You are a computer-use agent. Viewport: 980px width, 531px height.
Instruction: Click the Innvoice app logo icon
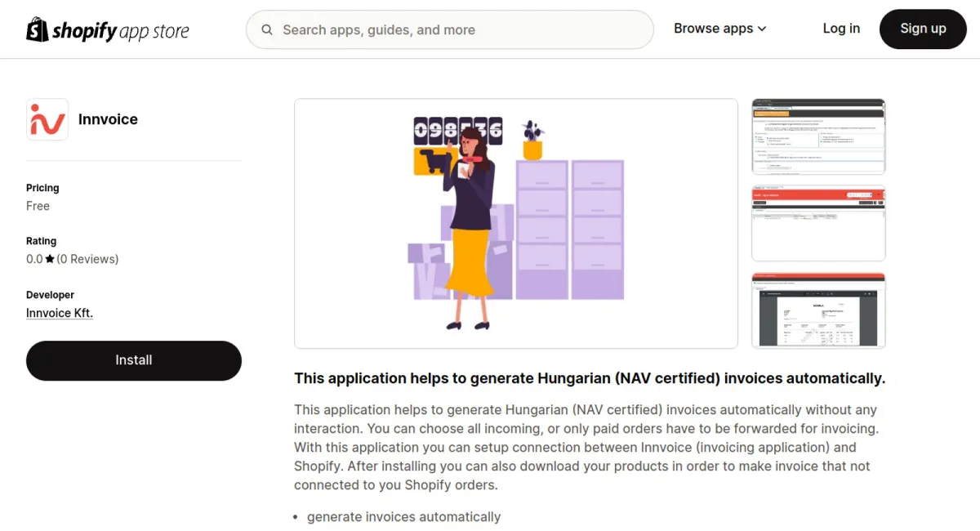[47, 119]
